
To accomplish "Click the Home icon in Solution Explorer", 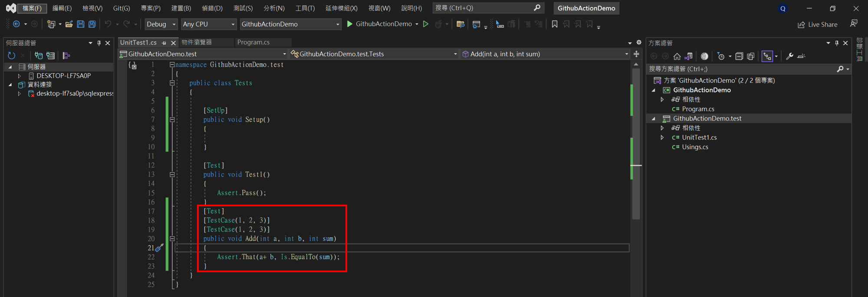I will 677,56.
